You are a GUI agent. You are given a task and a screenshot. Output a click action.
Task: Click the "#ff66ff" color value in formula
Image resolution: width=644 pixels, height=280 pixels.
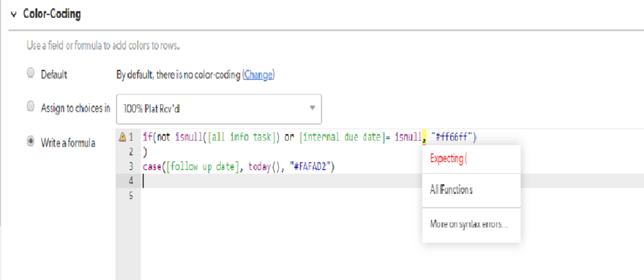[x=453, y=137]
